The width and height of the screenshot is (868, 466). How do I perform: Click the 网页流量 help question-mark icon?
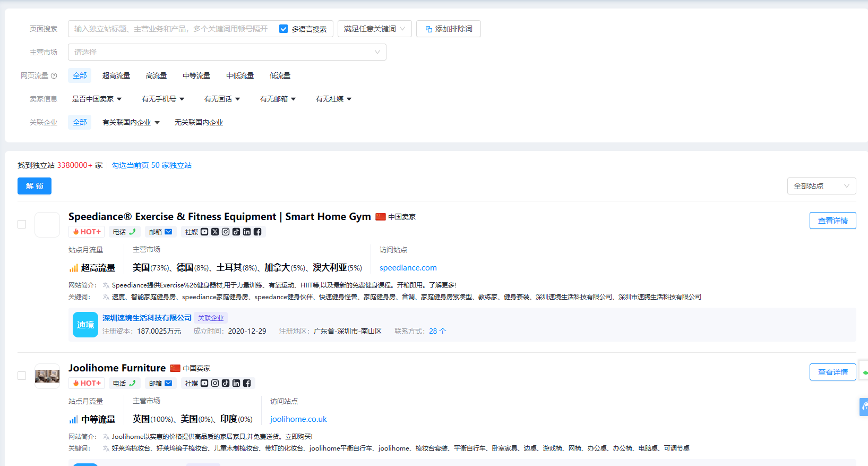pyautogui.click(x=54, y=76)
